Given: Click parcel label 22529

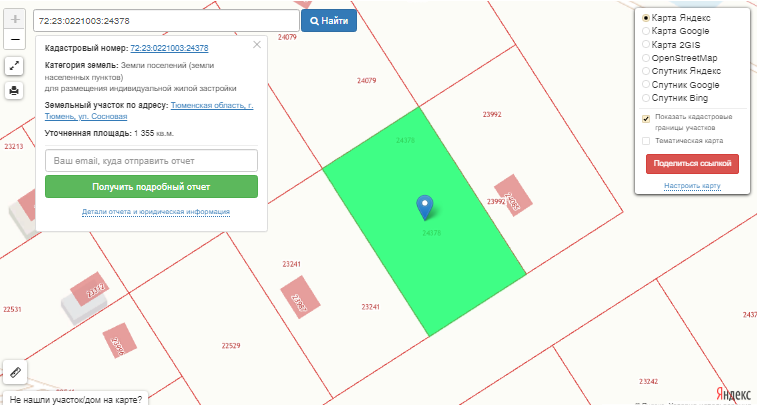Looking at the screenshot, I should click(231, 345).
